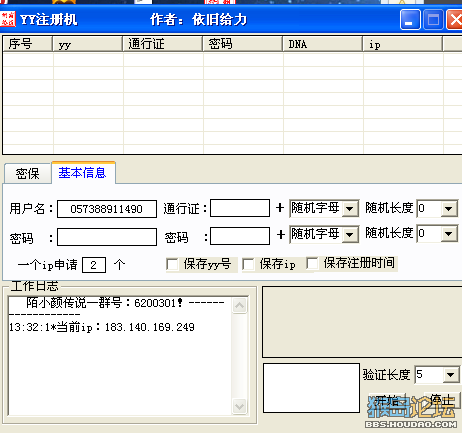Viewport: 462px width, 433px height.
Task: Maximize the YY注册机 window
Action: pyautogui.click(x=433, y=20)
